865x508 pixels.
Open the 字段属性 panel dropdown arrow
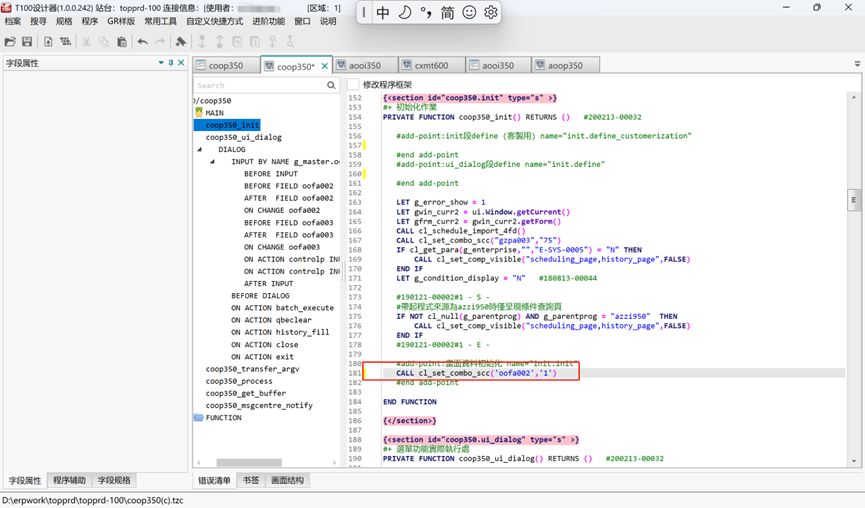tap(161, 63)
